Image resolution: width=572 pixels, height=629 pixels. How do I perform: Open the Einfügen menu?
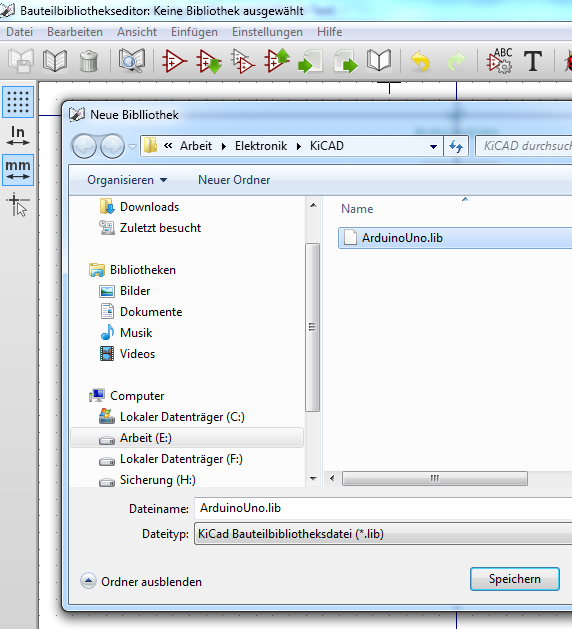click(x=194, y=32)
